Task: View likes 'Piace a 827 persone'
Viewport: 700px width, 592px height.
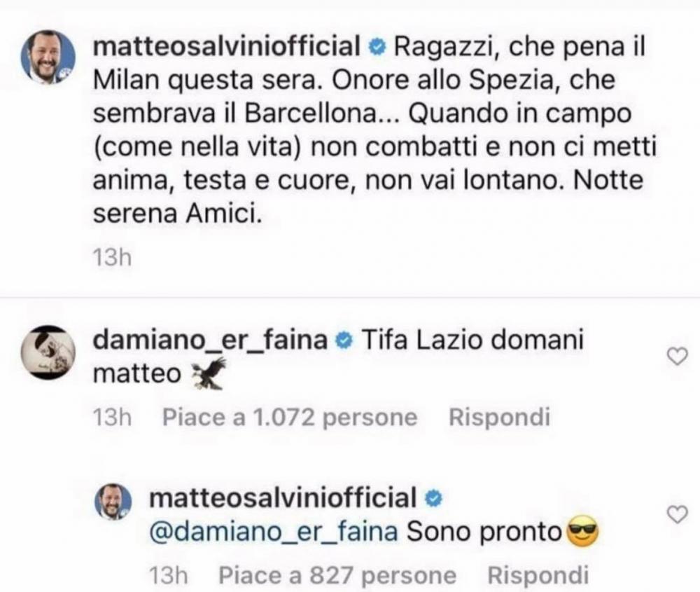Action: click(337, 575)
